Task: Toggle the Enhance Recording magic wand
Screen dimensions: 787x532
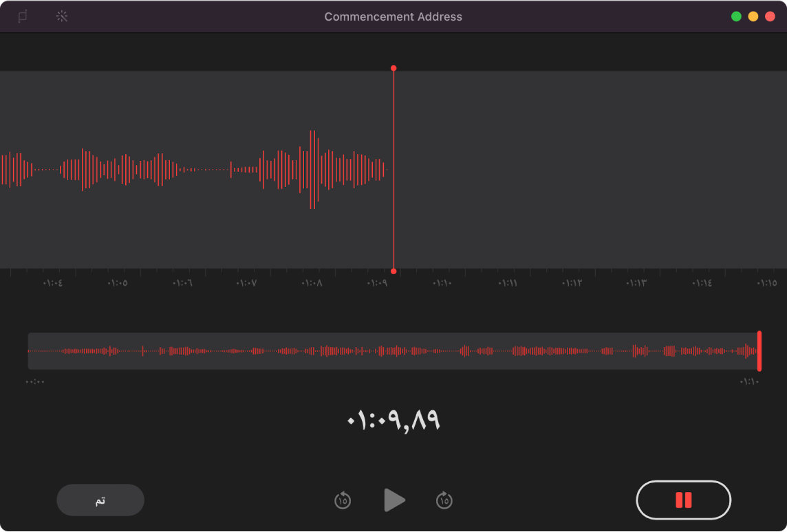Action: coord(62,16)
